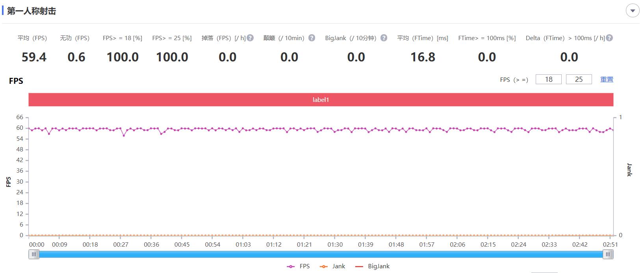Click the 平均 (FTime) value 16.8
This screenshot has width=644, height=273.
tap(423, 57)
